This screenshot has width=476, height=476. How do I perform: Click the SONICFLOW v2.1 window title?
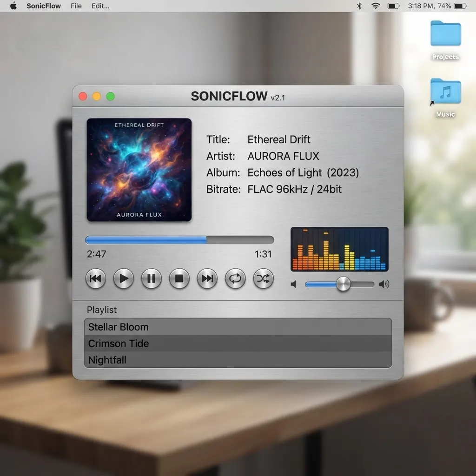[238, 96]
